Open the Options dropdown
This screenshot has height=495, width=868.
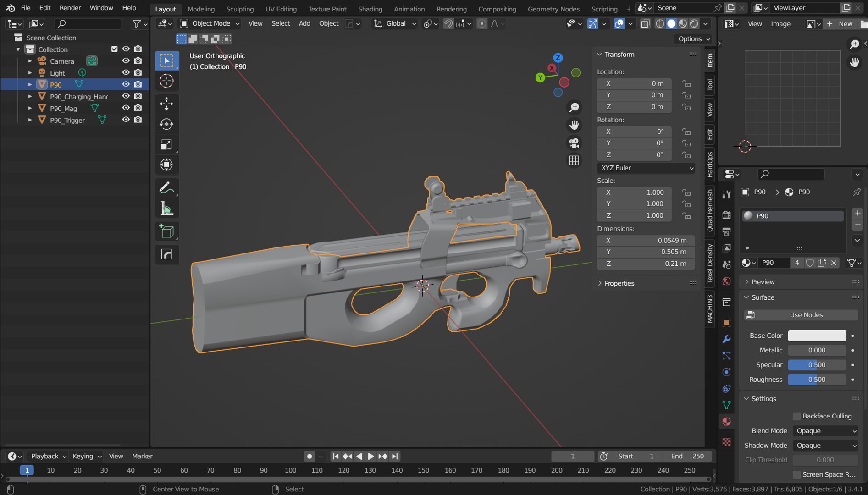pyautogui.click(x=693, y=39)
